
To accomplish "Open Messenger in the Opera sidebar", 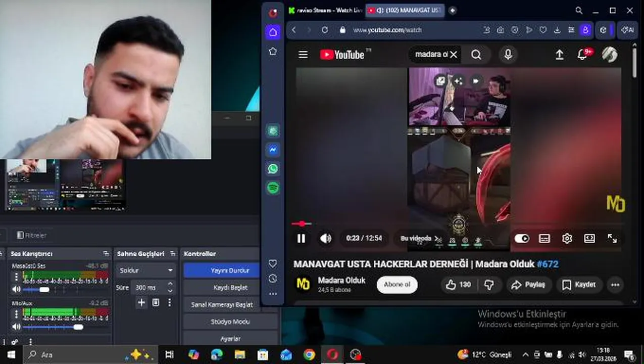I will click(x=273, y=150).
